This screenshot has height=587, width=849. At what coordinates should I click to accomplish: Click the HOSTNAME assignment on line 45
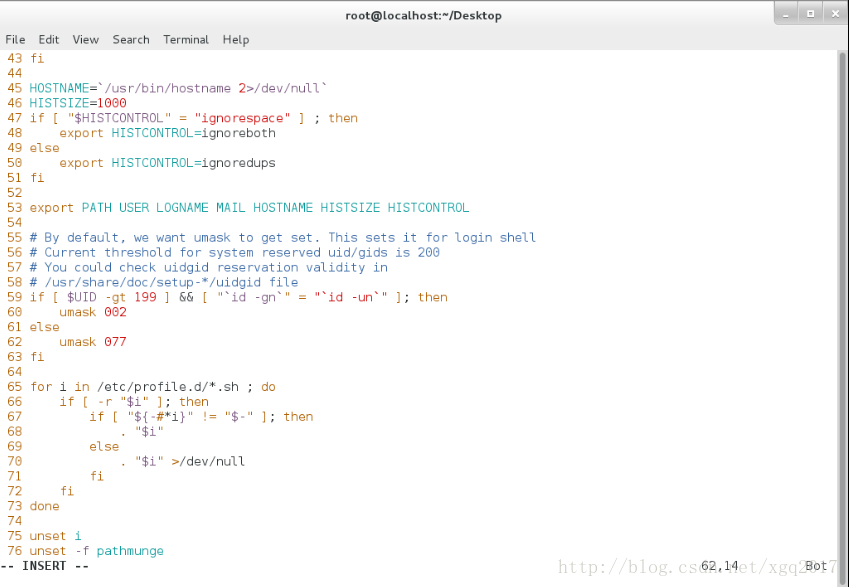[x=178, y=88]
